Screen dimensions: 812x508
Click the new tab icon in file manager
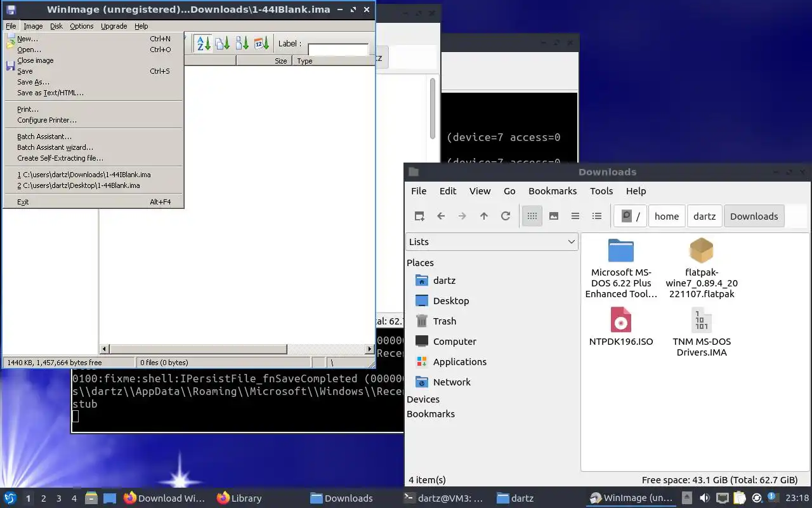(419, 216)
